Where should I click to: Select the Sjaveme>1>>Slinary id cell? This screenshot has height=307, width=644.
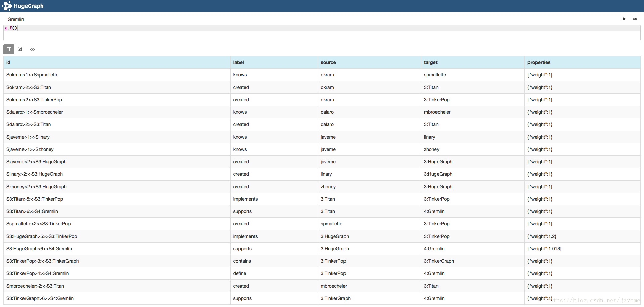(x=117, y=137)
